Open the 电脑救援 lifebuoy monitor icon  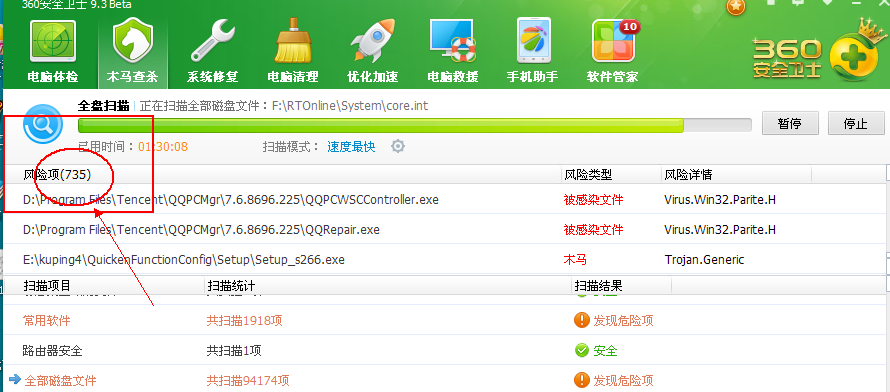452,41
